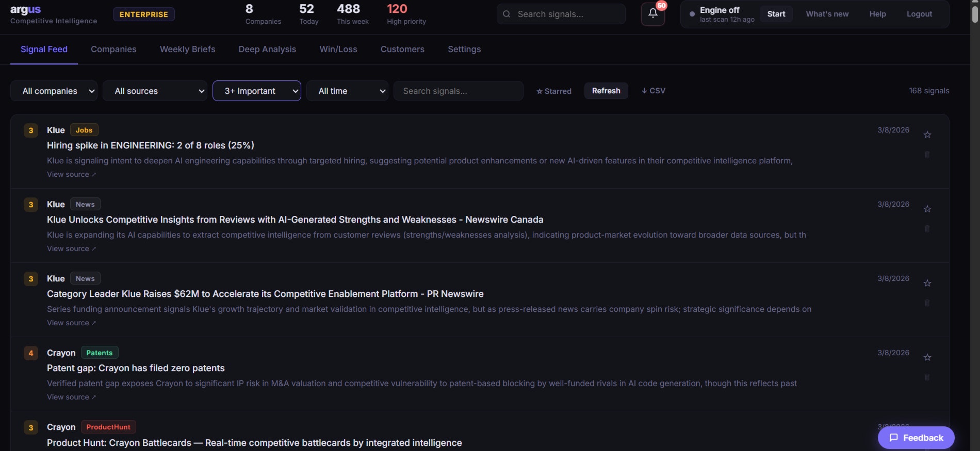Export signals as CSV
This screenshot has height=451, width=980.
click(654, 91)
